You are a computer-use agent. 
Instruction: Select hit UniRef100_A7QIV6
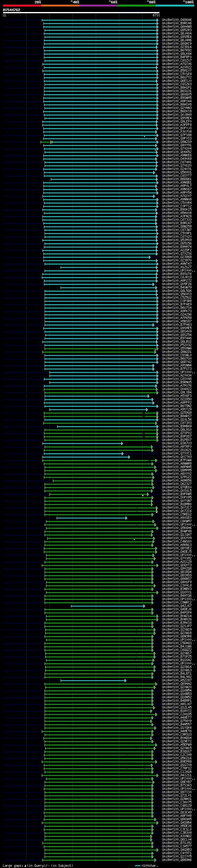(x=177, y=64)
